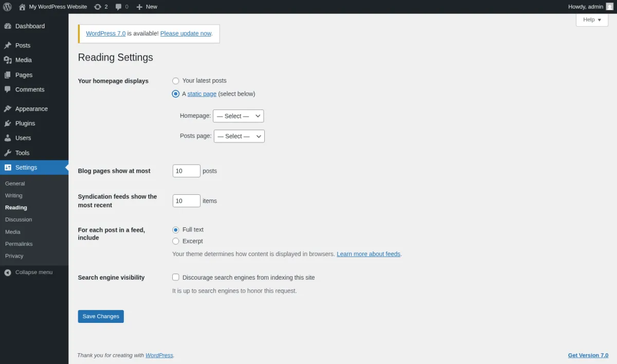Viewport: 617px width, 364px height.
Task: Click the Save Changes button
Action: (101, 317)
